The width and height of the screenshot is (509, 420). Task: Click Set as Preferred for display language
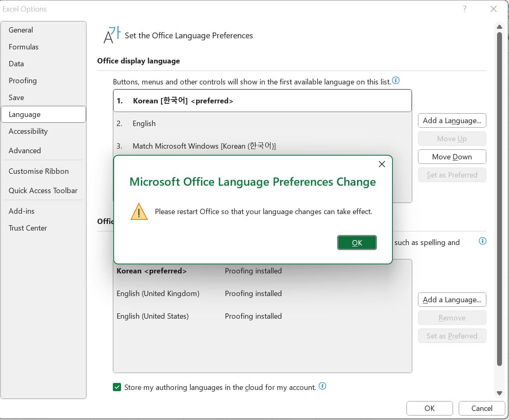point(452,175)
